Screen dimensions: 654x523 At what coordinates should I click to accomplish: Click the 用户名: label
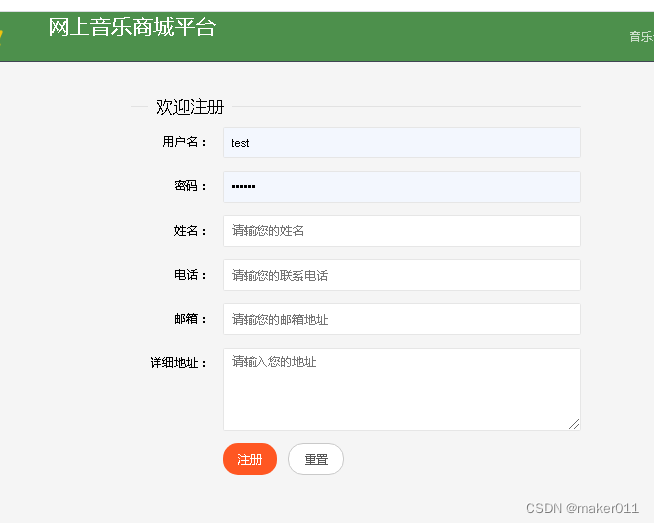click(x=184, y=142)
